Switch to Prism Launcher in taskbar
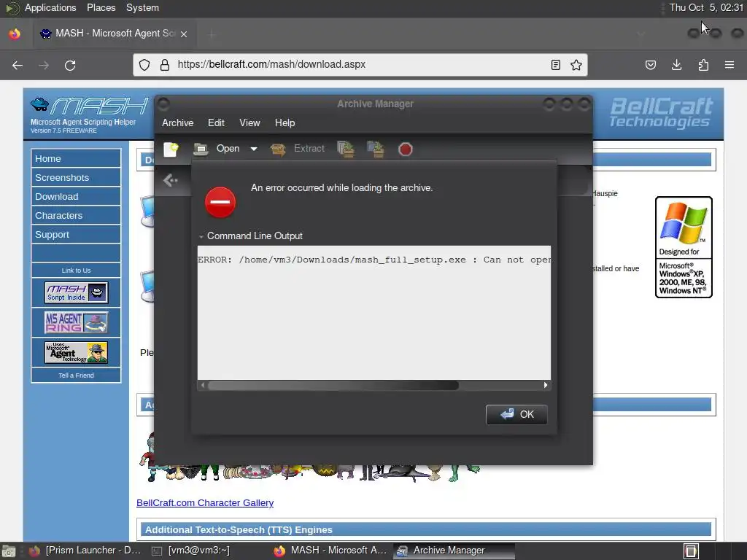The width and height of the screenshot is (747, 560). click(x=84, y=551)
